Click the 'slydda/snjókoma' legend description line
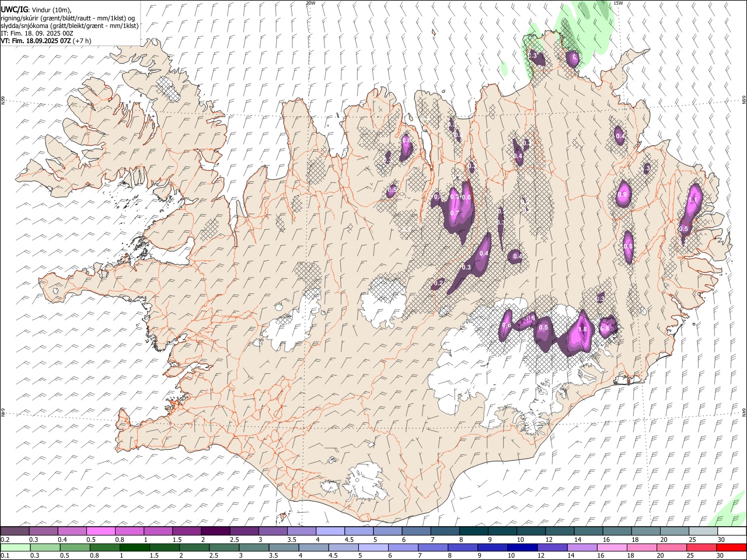 (x=69, y=26)
